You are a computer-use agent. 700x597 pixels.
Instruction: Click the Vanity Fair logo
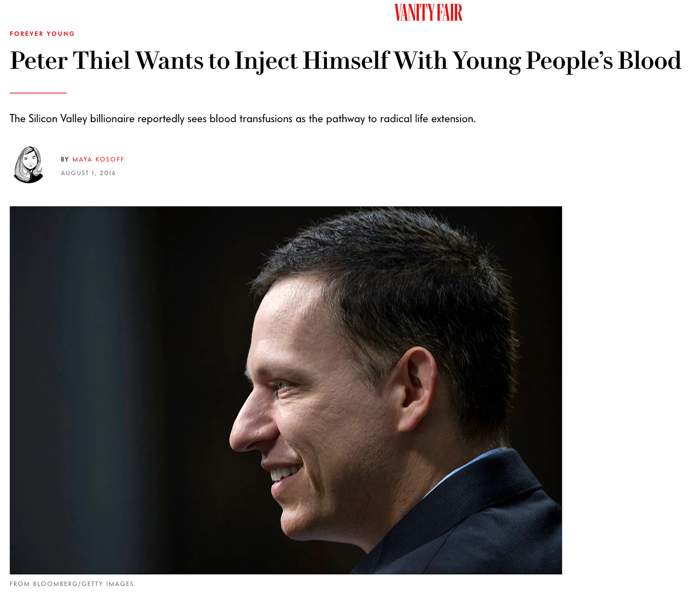[x=428, y=13]
